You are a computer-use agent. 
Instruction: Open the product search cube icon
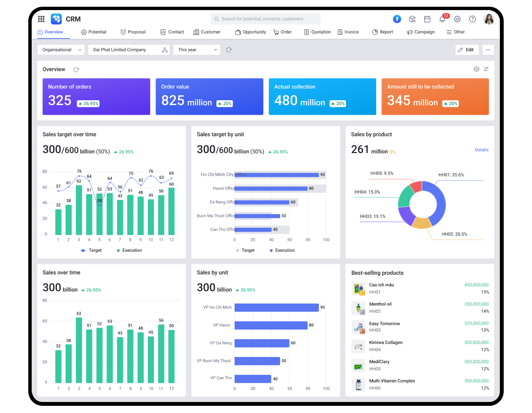(412, 19)
